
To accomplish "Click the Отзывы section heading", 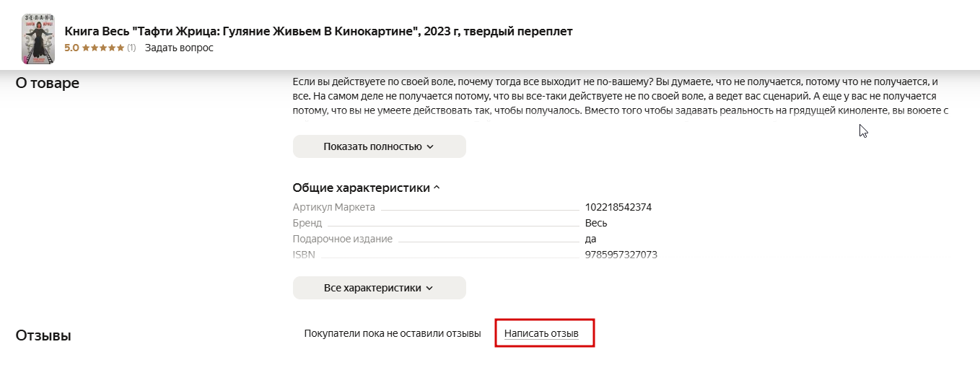I will tap(43, 335).
